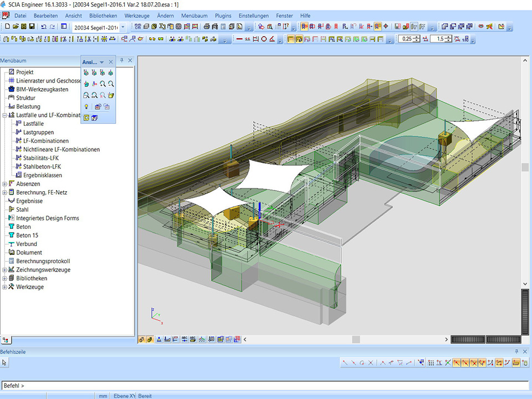Click the New project icon

7,27
